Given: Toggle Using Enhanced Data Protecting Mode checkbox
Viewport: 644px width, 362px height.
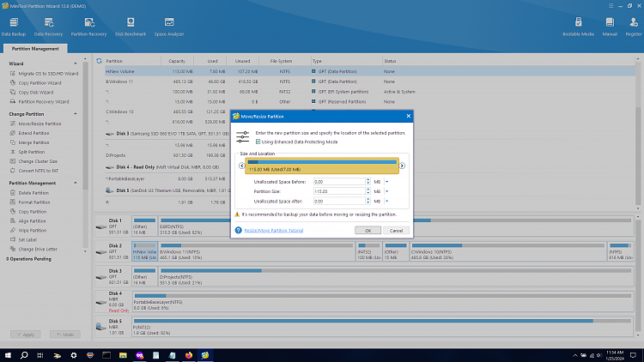Looking at the screenshot, I should pyautogui.click(x=258, y=142).
